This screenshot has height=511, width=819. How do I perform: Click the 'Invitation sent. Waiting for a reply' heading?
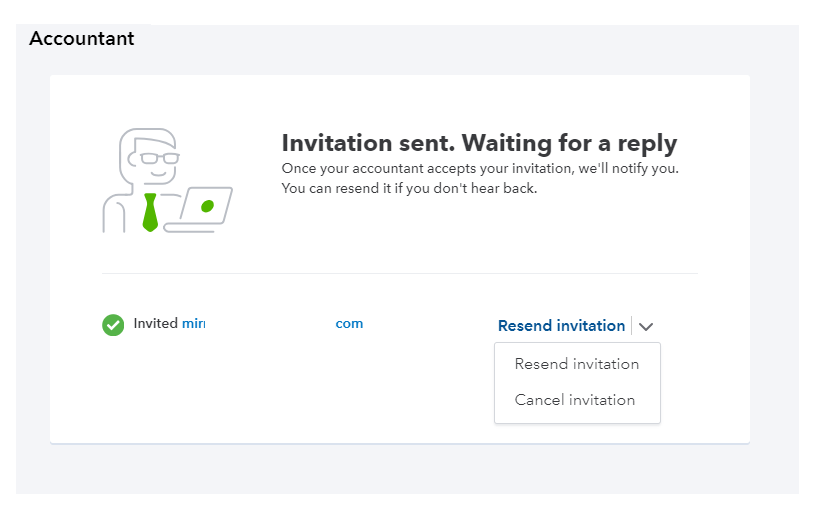click(479, 143)
